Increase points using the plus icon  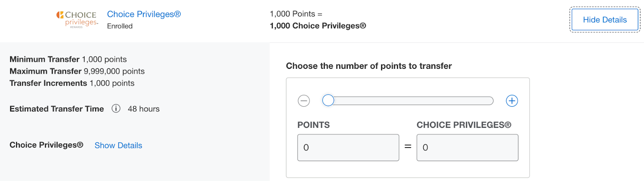[512, 101]
